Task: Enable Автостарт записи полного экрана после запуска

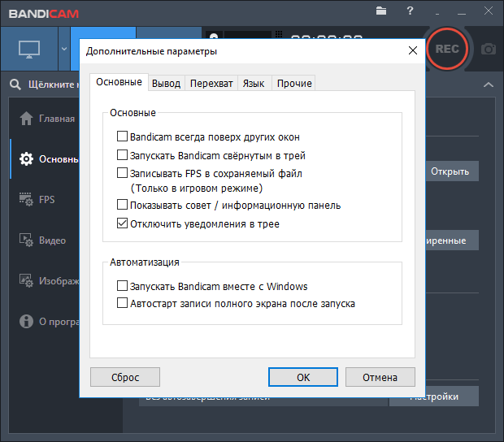Action: pyautogui.click(x=122, y=303)
